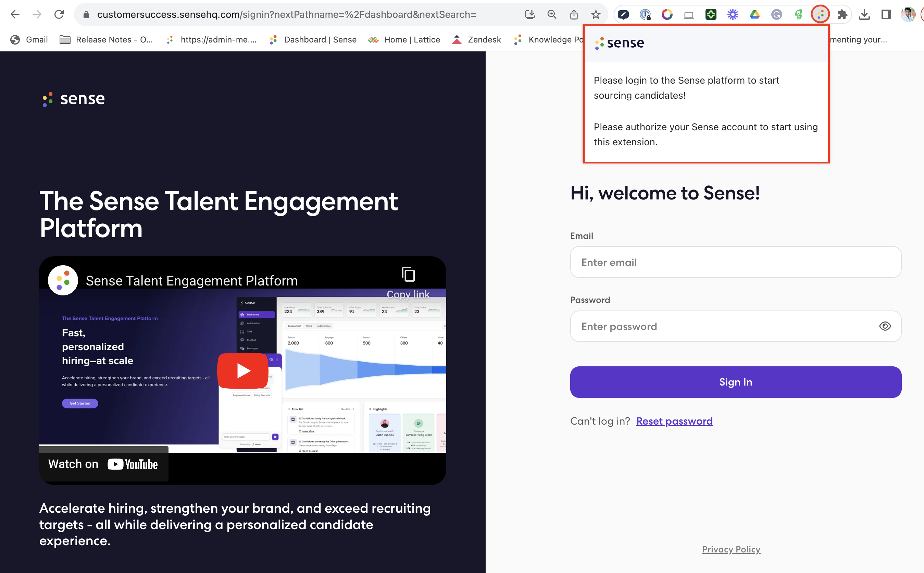Open the Extensions puzzle menu
Screen dimensions: 924x573
[842, 15]
